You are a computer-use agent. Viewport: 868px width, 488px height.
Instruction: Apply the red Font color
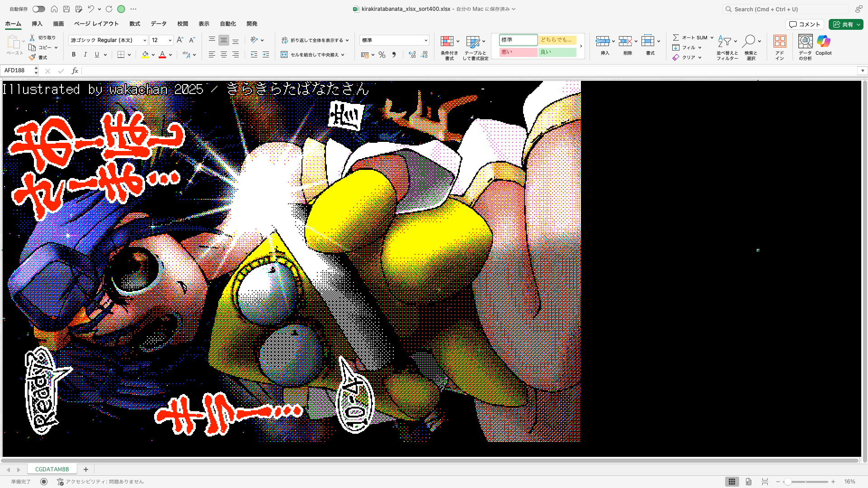[x=162, y=55]
